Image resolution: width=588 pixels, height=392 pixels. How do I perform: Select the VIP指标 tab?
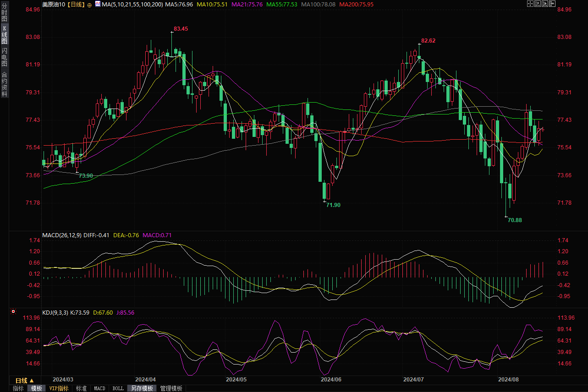(x=59, y=388)
